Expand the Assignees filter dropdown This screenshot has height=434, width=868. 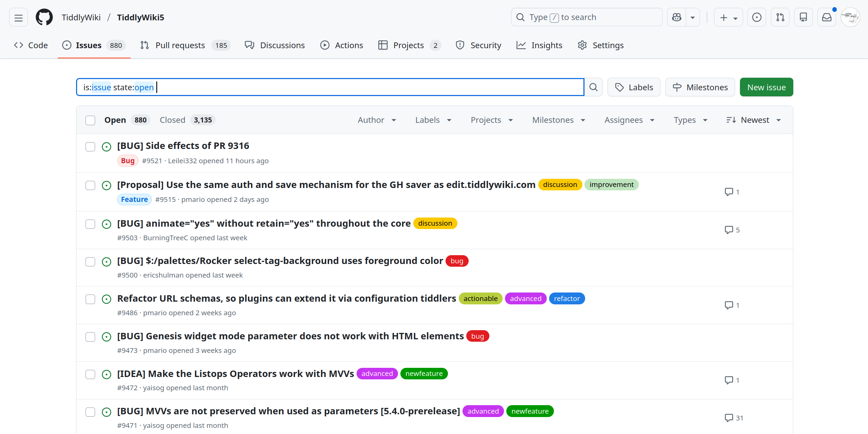(x=629, y=120)
